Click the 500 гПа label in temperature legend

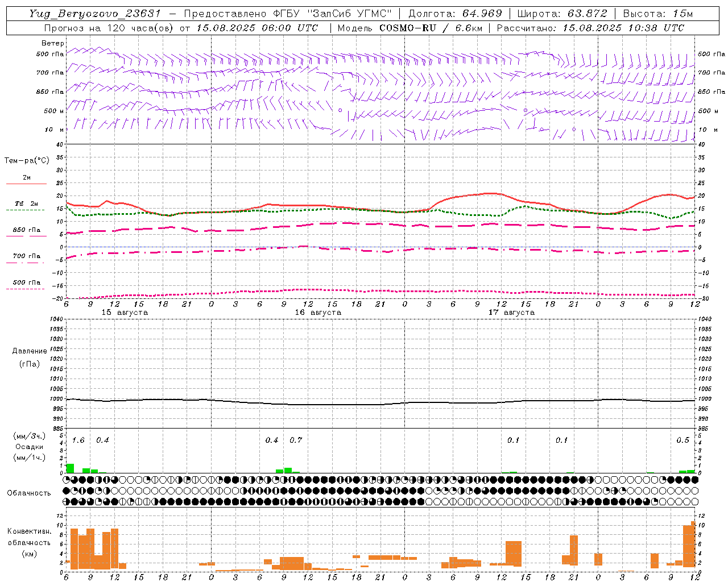tap(27, 282)
